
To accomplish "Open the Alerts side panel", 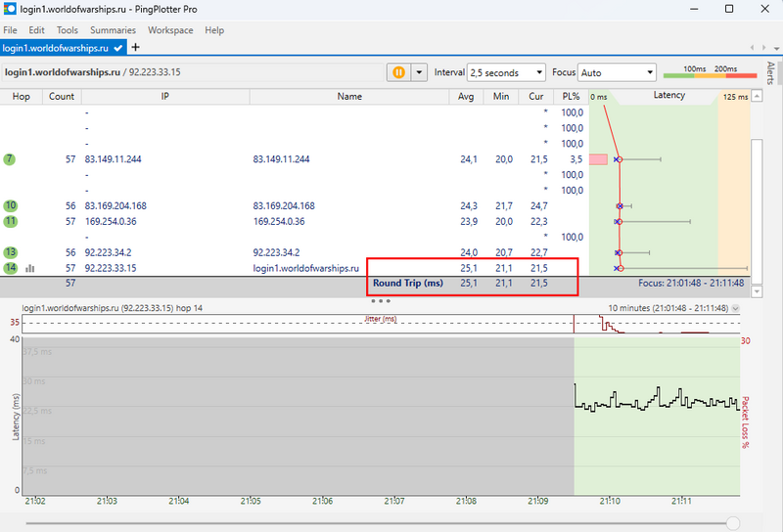I will (770, 73).
